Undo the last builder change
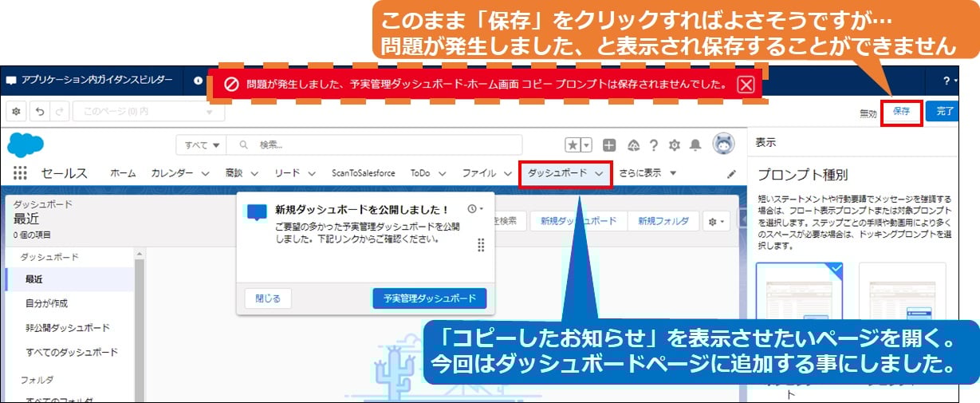 coord(38,112)
